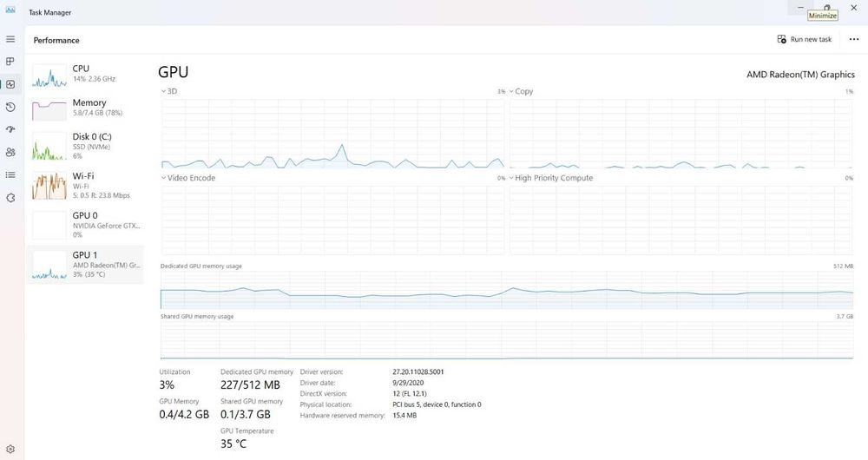
Task: Open the App history icon
Action: [x=10, y=107]
